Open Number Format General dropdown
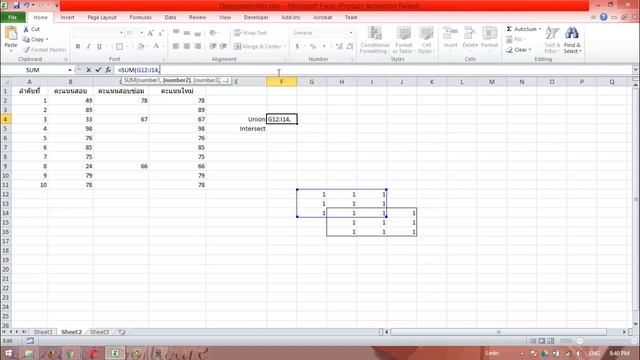 [351, 33]
